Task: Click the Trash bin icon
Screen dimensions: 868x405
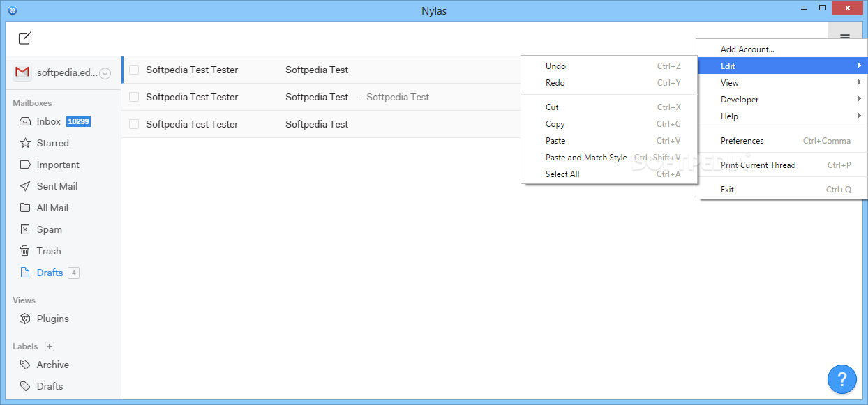Action: pos(25,251)
